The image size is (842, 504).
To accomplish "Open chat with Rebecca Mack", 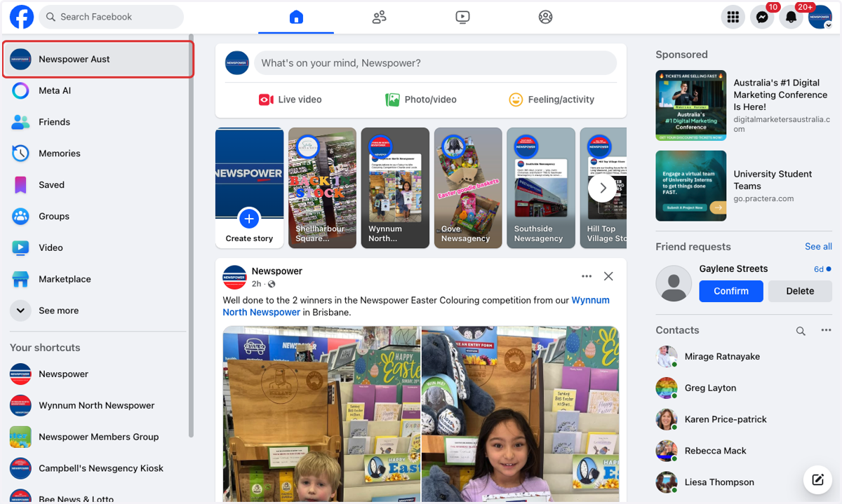I will pyautogui.click(x=744, y=451).
